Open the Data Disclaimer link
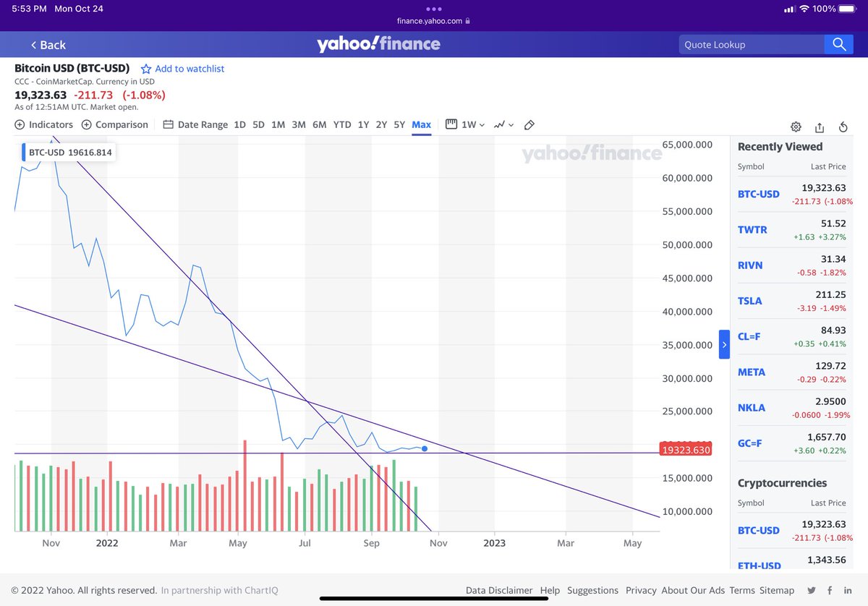Image resolution: width=868 pixels, height=606 pixels. (x=499, y=590)
